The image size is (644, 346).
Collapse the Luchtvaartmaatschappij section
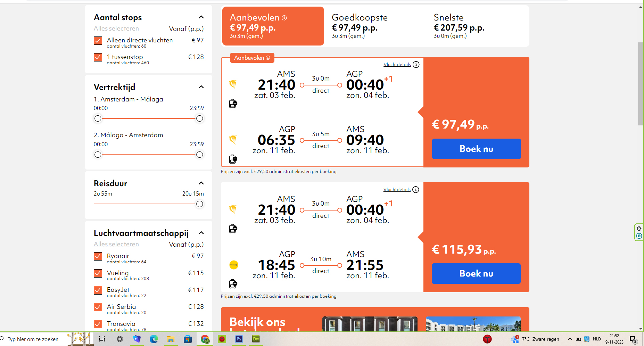[201, 233]
